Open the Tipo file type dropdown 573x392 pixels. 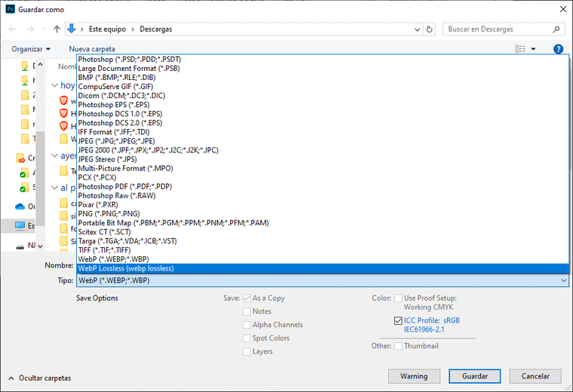point(323,280)
